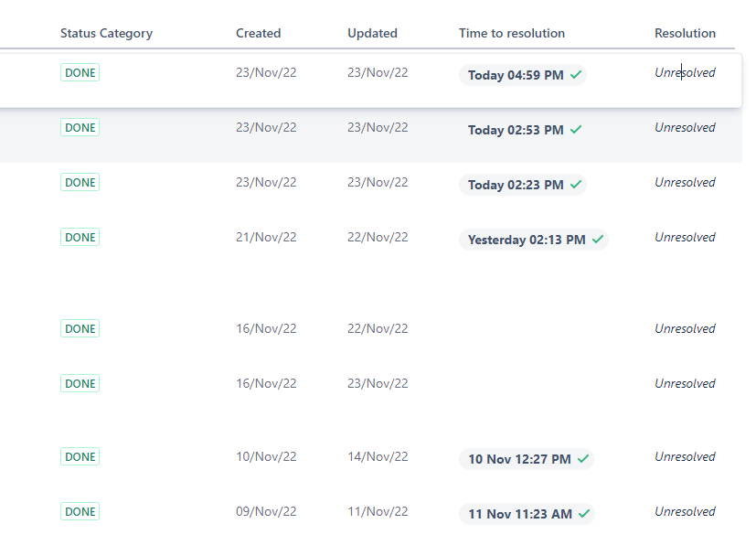Click checkmark beside Today 02:53 PM
This screenshot has height=556, width=756.
[576, 130]
